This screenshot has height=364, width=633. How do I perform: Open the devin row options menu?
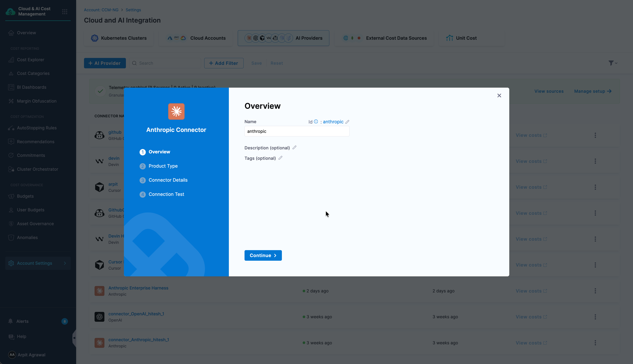(595, 161)
